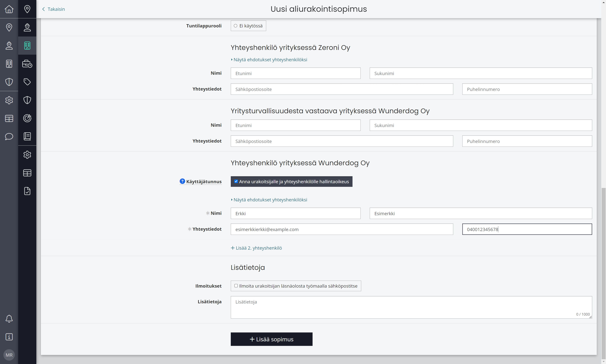
Task: Open the newspaper icon in the sidebar
Action: click(x=27, y=136)
